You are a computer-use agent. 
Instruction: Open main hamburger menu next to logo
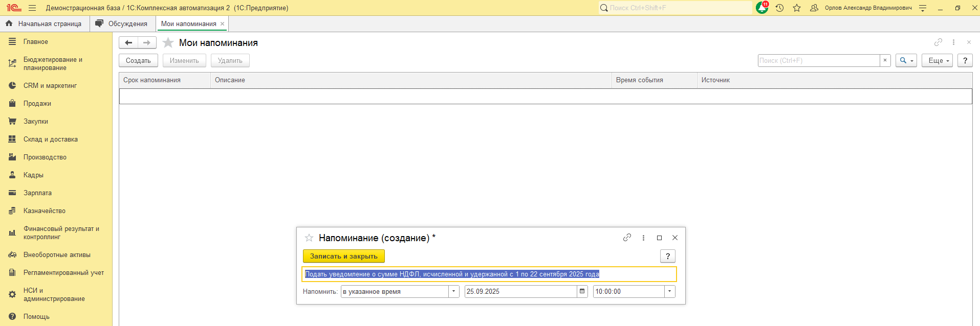click(32, 8)
